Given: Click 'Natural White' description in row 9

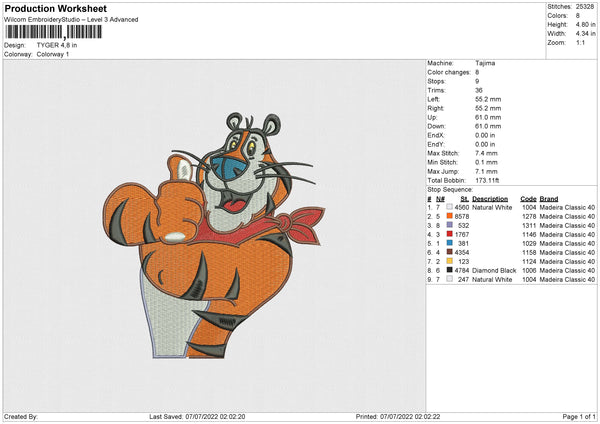Looking at the screenshot, I should 492,279.
